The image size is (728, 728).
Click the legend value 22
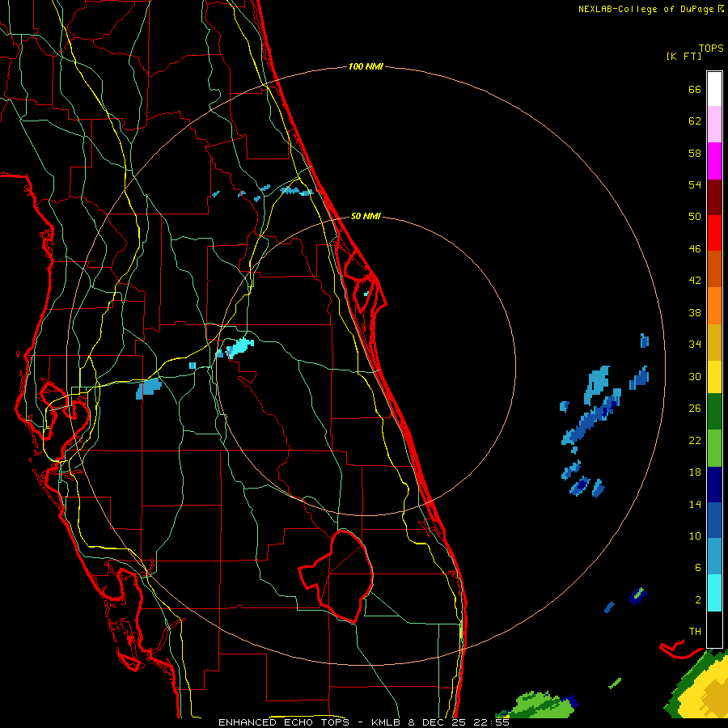coord(695,440)
